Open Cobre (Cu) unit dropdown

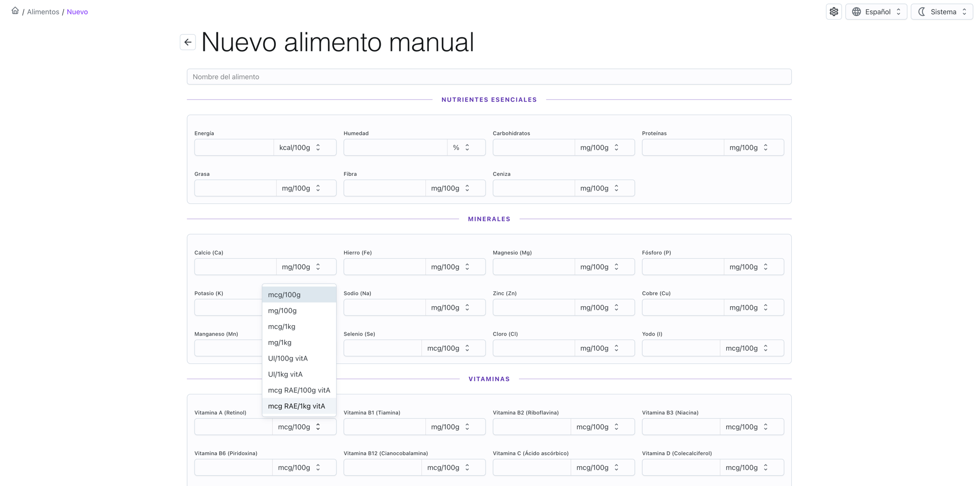coord(754,308)
